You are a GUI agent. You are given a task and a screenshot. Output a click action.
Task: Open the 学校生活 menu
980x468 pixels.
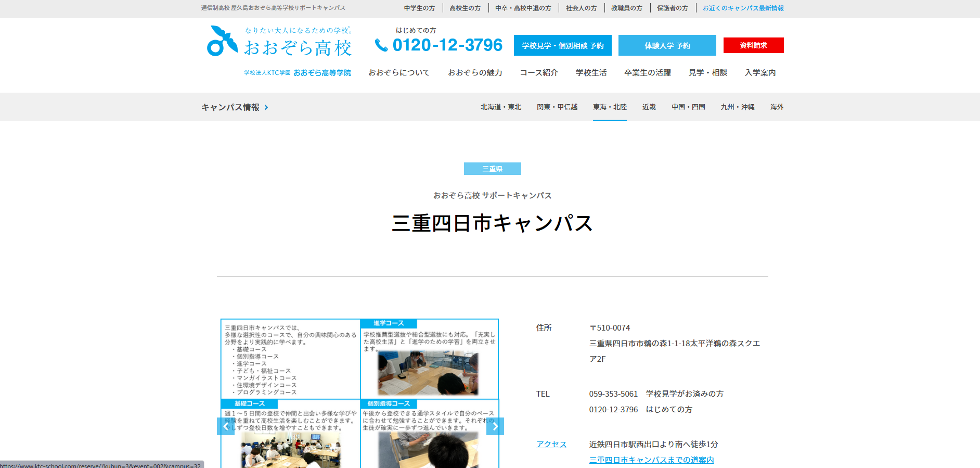[x=591, y=72]
